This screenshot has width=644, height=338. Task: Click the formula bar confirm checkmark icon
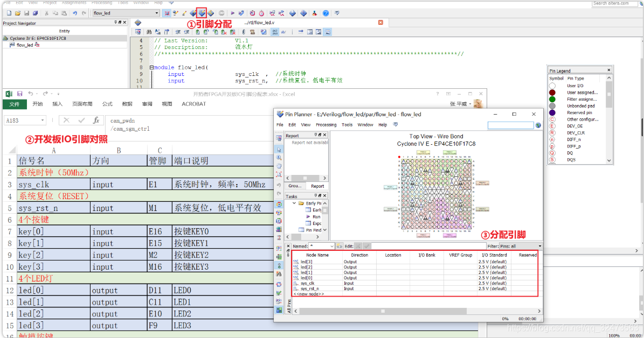pyautogui.click(x=81, y=120)
